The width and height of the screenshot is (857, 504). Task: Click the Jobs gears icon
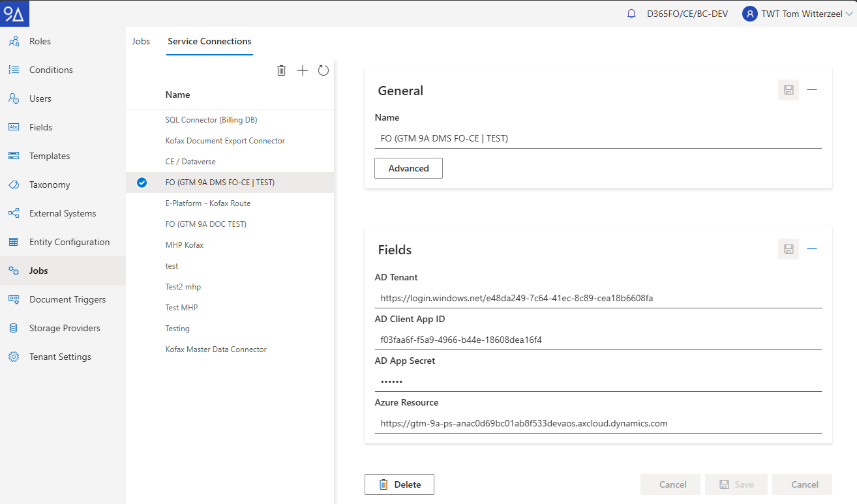tap(14, 271)
